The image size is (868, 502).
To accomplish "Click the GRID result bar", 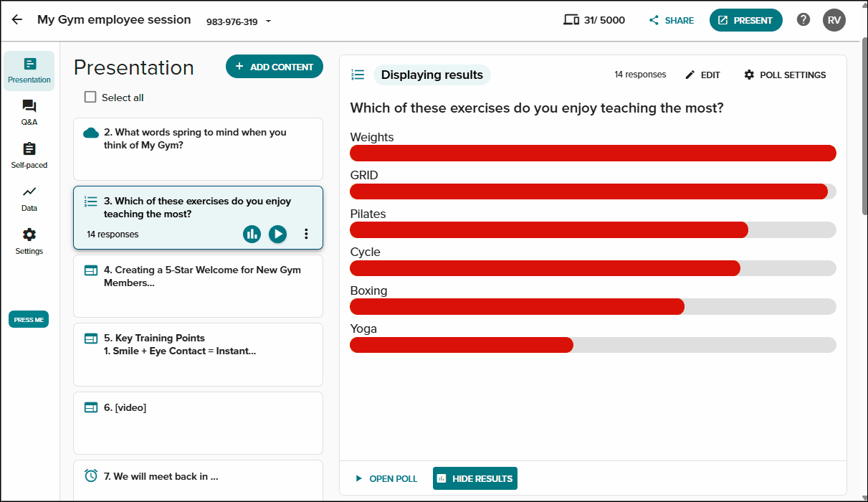I will [x=593, y=191].
